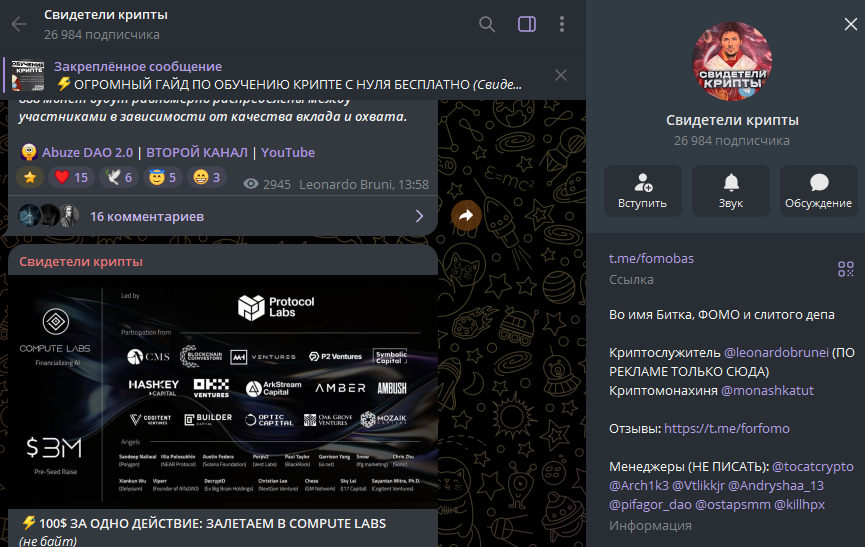Open the @Andryshaa_13 profile
The width and height of the screenshot is (865, 547).
(776, 486)
